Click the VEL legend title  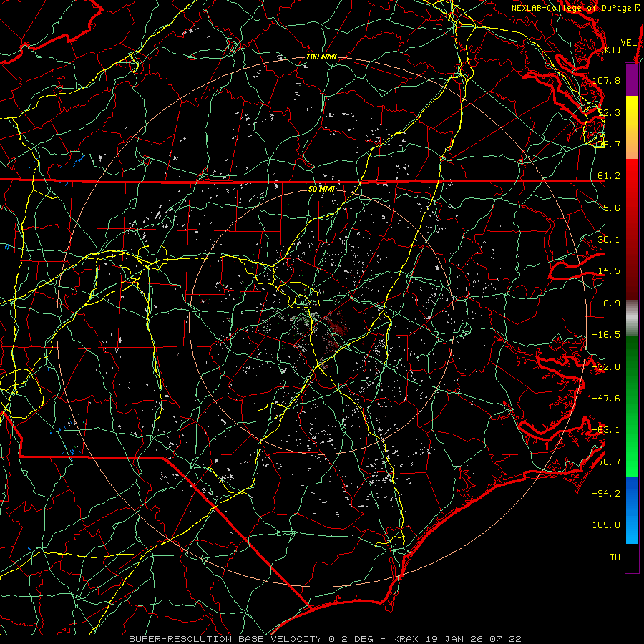628,43
